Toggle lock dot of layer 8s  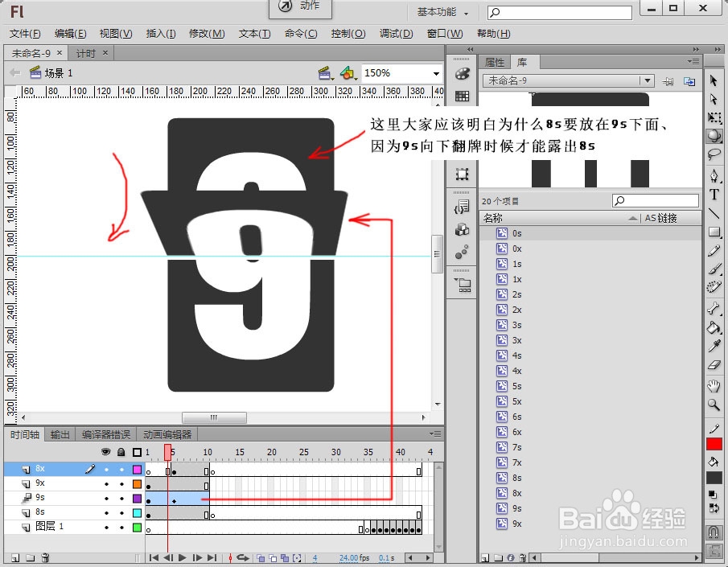(x=121, y=513)
